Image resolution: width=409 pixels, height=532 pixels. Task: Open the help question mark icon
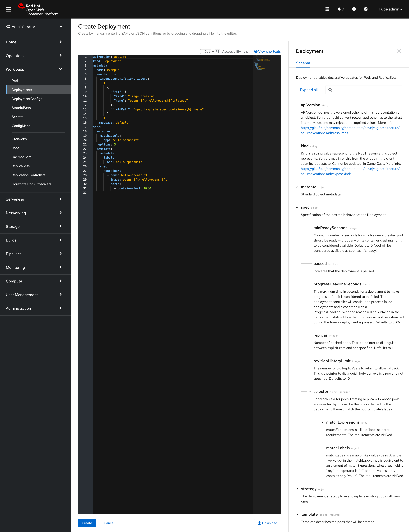point(365,9)
